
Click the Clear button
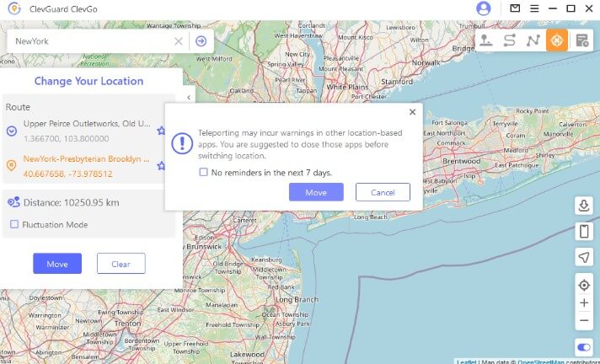[121, 264]
